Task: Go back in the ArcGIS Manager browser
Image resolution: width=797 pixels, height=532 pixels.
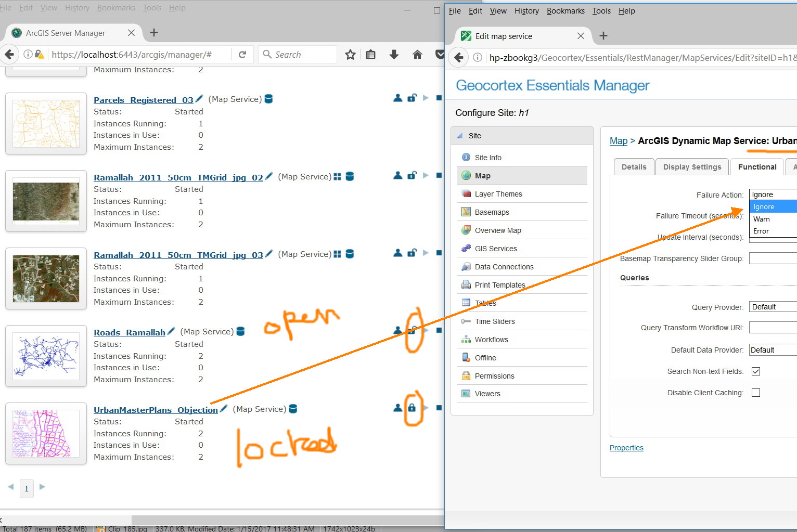Action: [x=9, y=54]
